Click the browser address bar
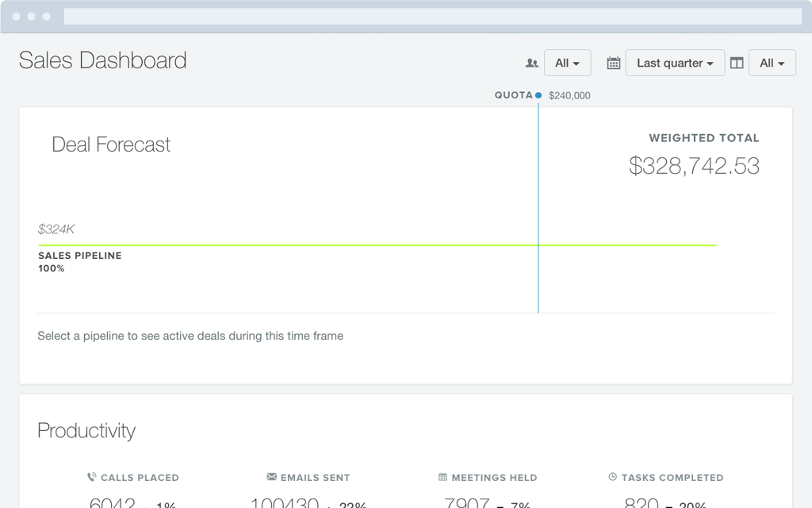Screen dimensions: 812x508 pyautogui.click(x=432, y=16)
